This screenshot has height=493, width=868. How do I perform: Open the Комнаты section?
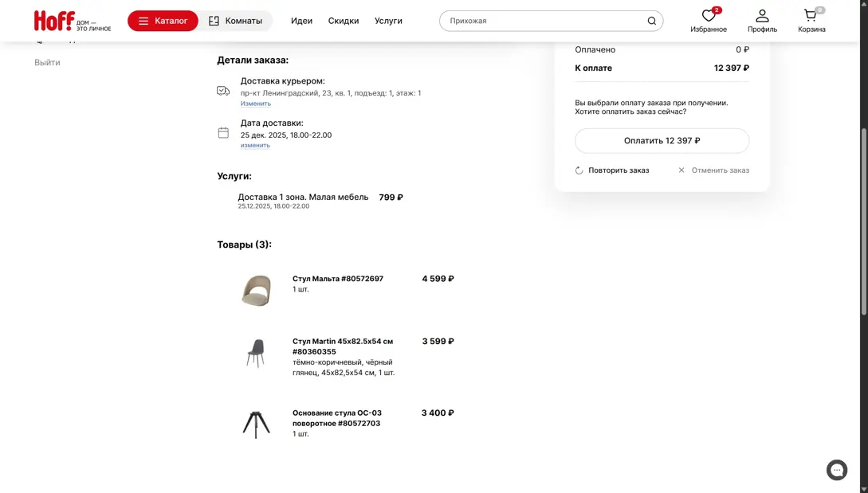pyautogui.click(x=236, y=21)
